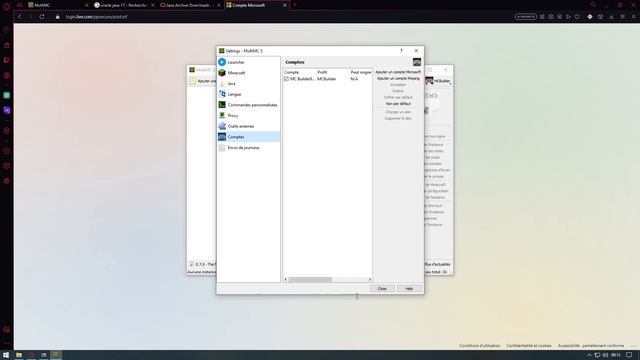Click the Peut migrer column header

pos(361,72)
